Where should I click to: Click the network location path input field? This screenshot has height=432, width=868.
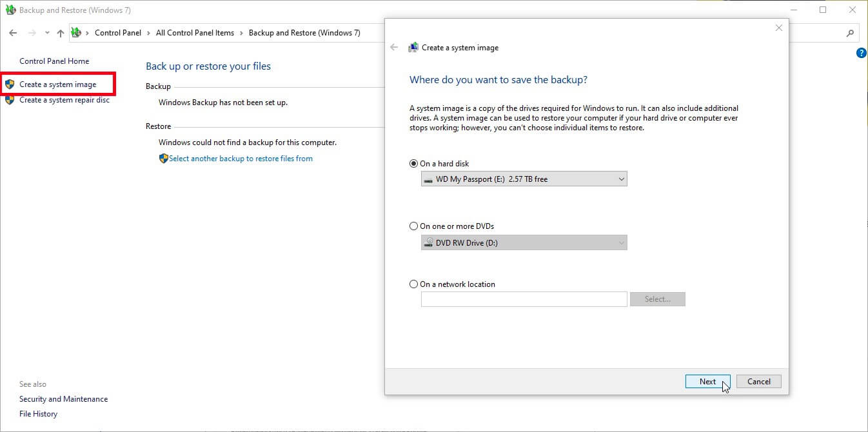[524, 299]
